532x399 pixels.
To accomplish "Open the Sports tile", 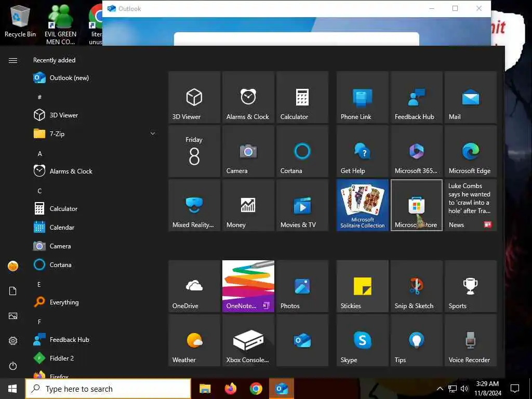I will click(470, 286).
